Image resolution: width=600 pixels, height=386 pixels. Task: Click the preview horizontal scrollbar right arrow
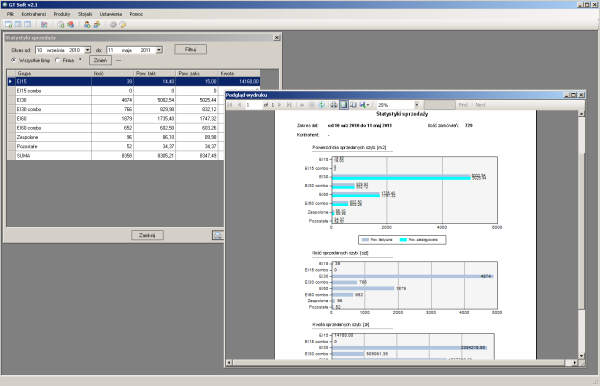574,362
